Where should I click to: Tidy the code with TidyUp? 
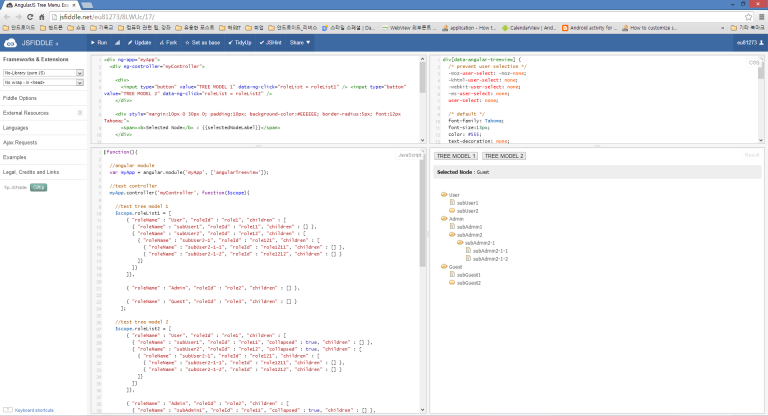point(239,43)
